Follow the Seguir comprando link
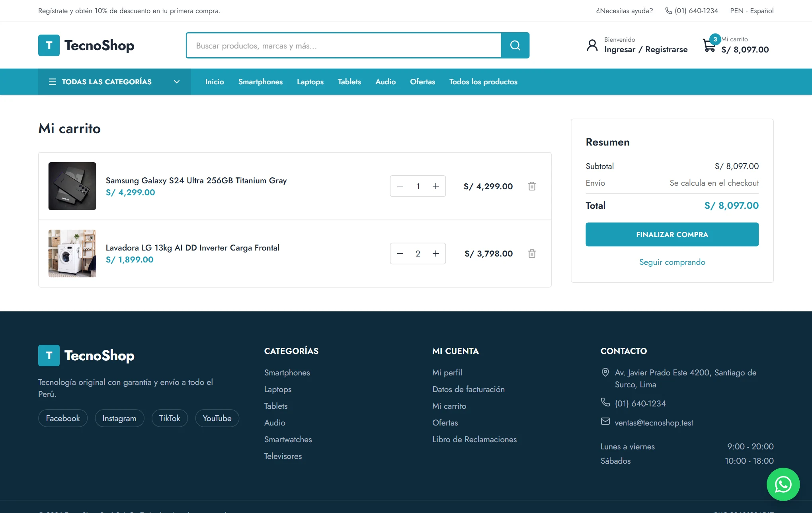This screenshot has width=812, height=513. point(672,262)
